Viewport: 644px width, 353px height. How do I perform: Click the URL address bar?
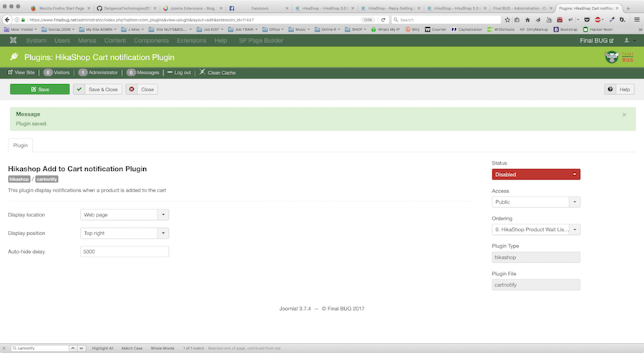[x=193, y=20]
